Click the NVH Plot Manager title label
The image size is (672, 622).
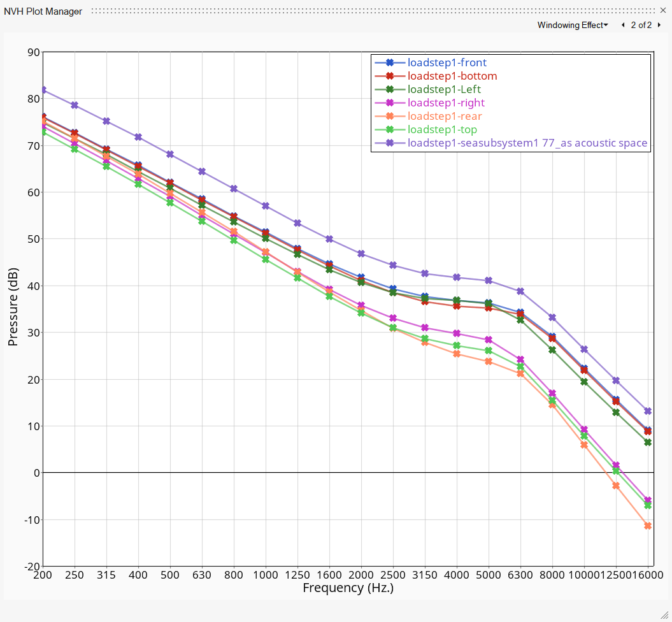pos(43,11)
